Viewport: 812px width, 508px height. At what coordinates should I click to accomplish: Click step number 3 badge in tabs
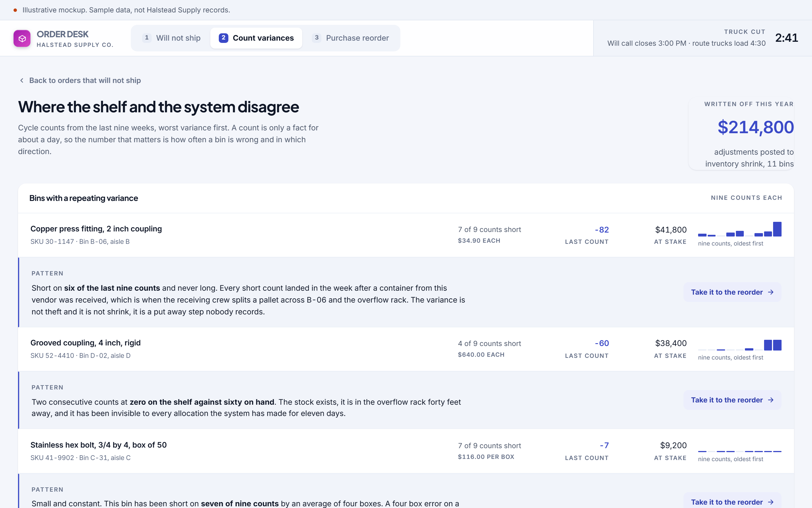(316, 38)
